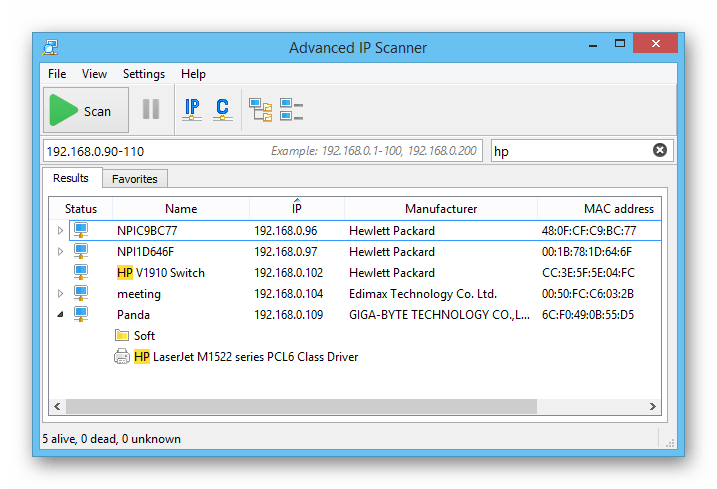Select HP LaserJet M1522 printer entry
This screenshot has height=489, width=717.
[x=246, y=357]
